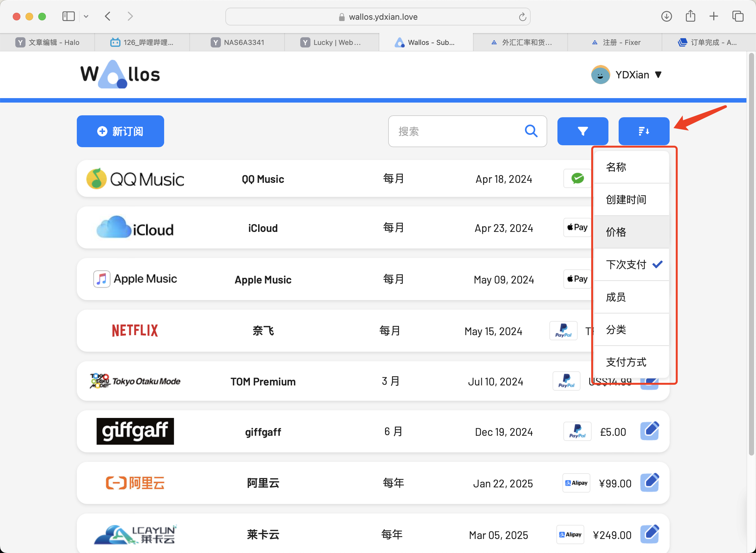Go back in Safari
The height and width of the screenshot is (553, 756).
(107, 16)
